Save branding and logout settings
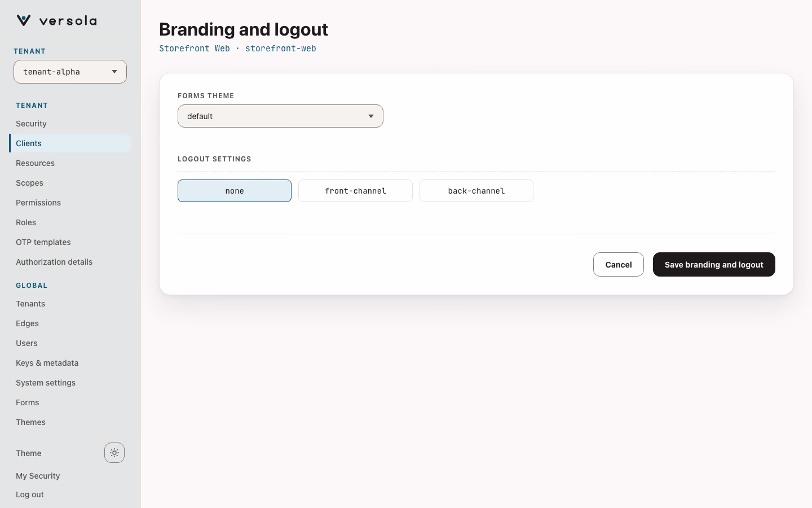Screen dimensions: 812x508 point(714,265)
